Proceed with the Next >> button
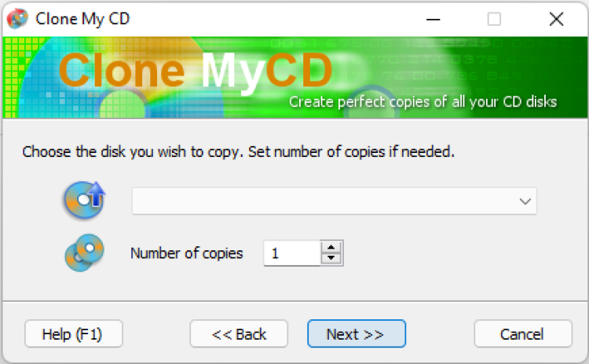 pyautogui.click(x=356, y=334)
